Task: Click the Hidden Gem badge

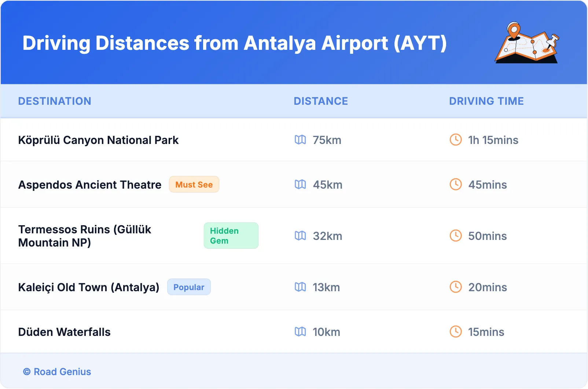Action: [x=231, y=236]
